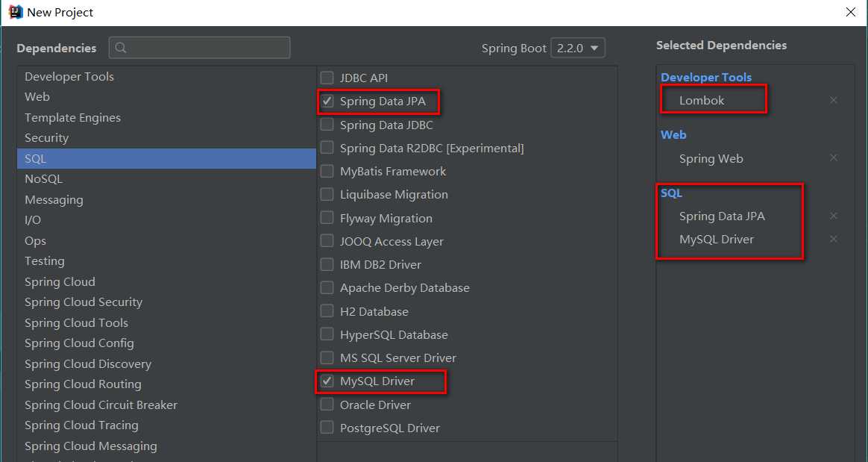Enable the PostgreSQL Driver checkbox
Screen dimensions: 868x462
coord(327,428)
